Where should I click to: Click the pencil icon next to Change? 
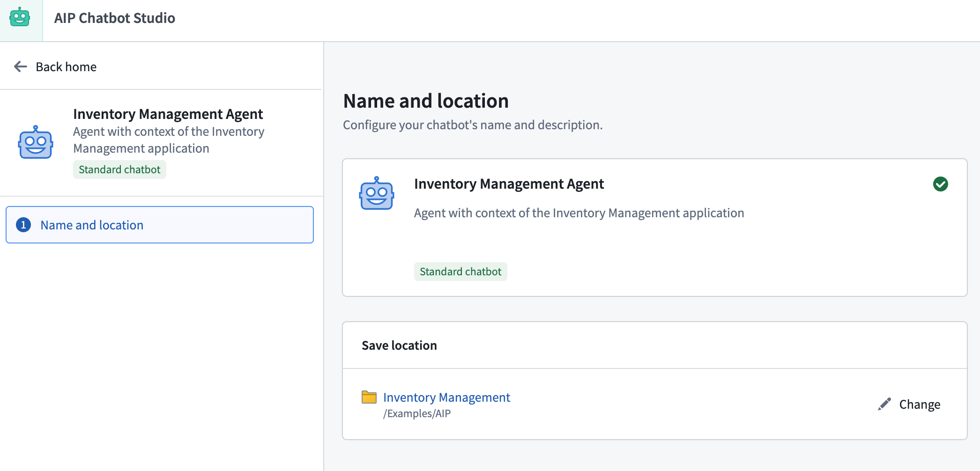click(884, 404)
